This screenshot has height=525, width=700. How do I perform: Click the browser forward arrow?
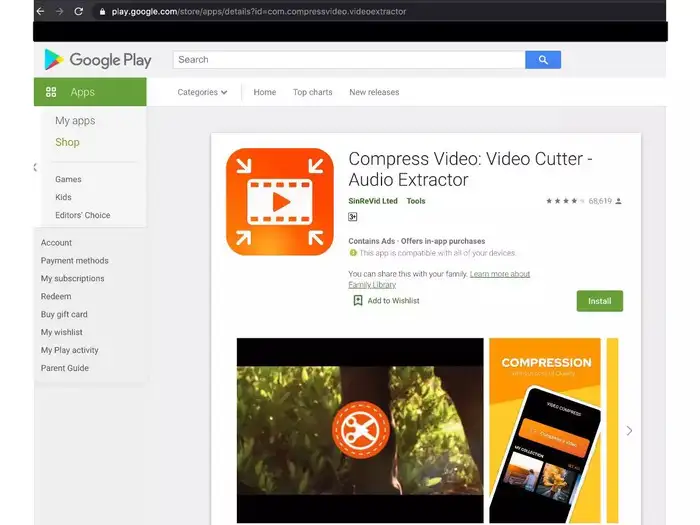(60, 11)
